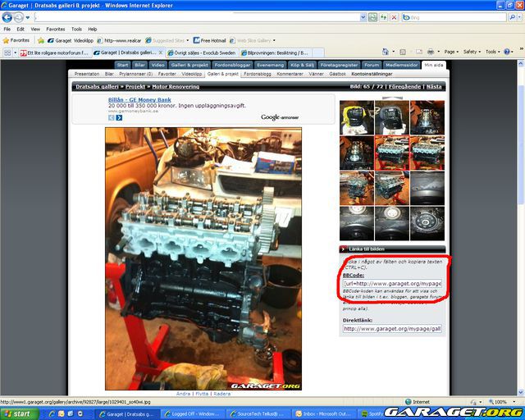Expand the Page dropdown menu
Viewport: 525px width, 420px height.
pos(450,52)
